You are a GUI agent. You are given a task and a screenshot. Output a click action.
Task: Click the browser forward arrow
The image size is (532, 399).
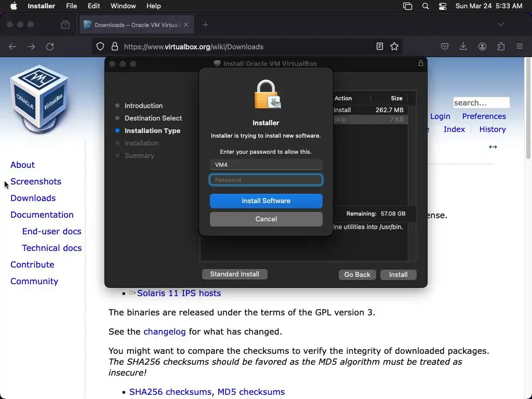[x=31, y=46]
